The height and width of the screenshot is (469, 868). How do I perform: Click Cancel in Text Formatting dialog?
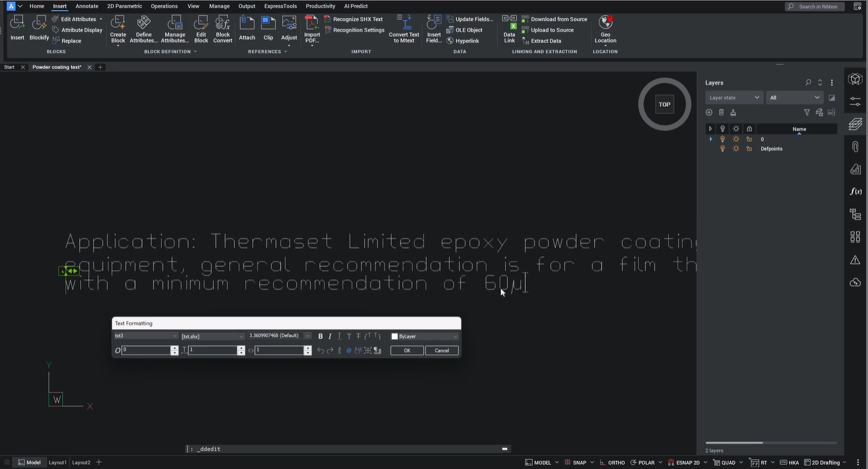point(441,350)
